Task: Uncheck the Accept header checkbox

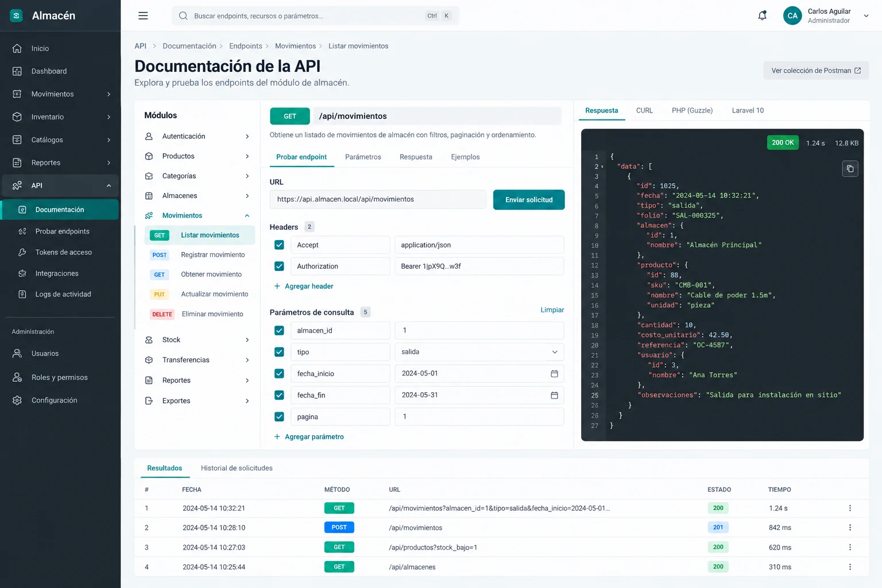Action: (x=279, y=245)
